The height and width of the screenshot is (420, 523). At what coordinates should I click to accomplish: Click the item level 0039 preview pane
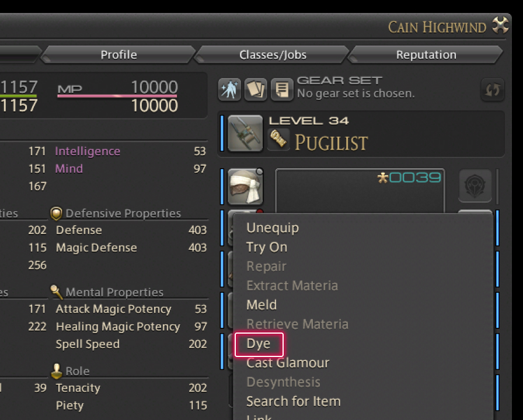click(x=360, y=190)
